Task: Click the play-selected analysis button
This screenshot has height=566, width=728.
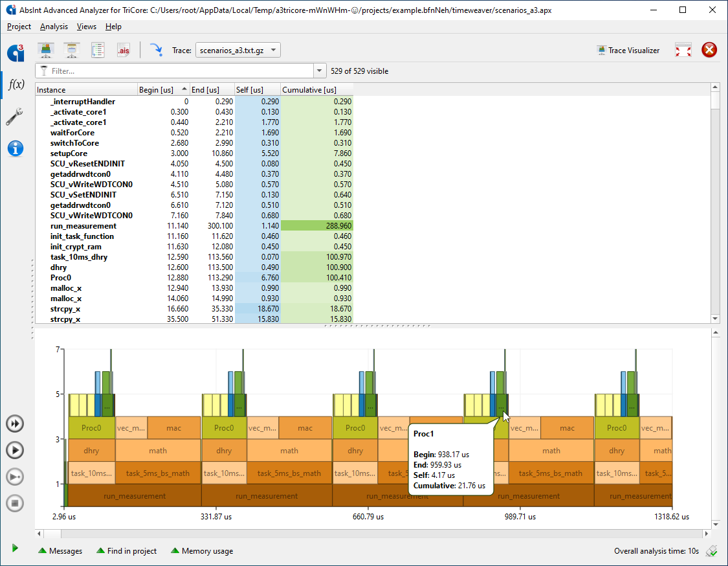Action: [x=15, y=477]
